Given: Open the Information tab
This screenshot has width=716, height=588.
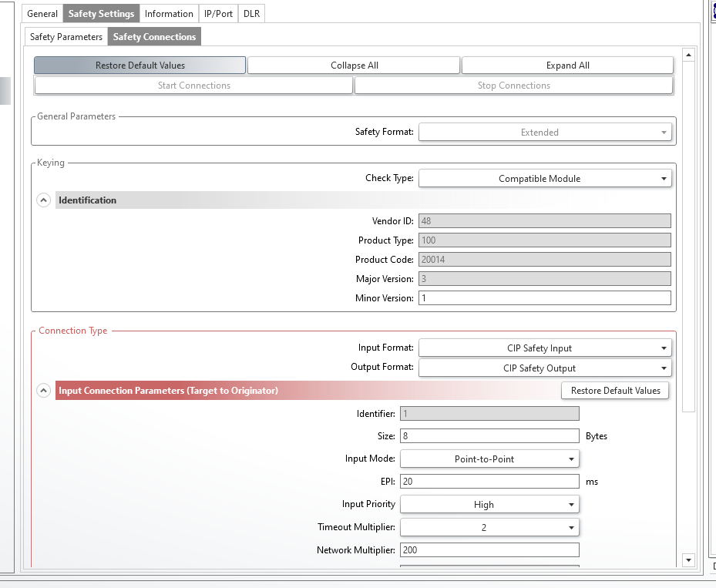Looking at the screenshot, I should point(169,14).
